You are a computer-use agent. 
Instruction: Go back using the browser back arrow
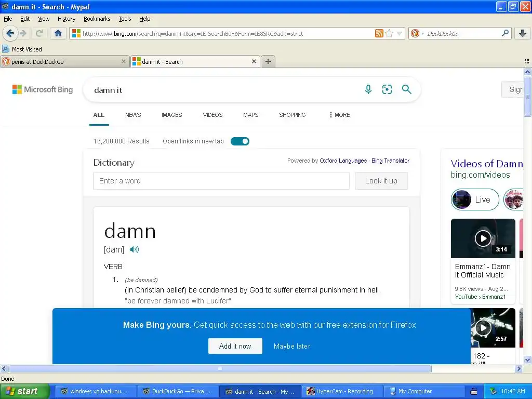coord(10,33)
